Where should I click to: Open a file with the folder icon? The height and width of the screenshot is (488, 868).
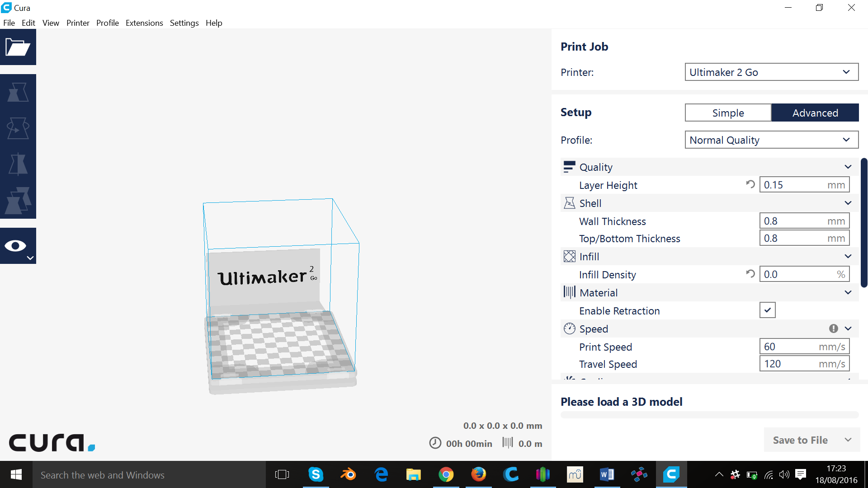(18, 47)
